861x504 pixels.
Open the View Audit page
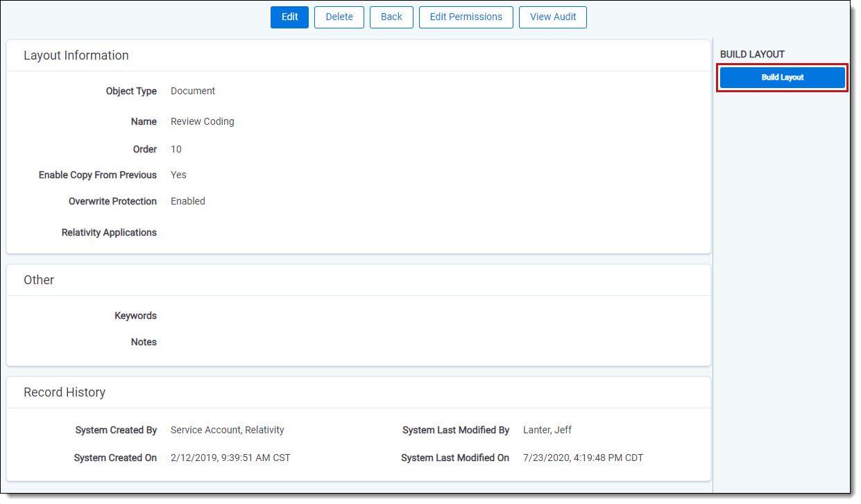[552, 17]
